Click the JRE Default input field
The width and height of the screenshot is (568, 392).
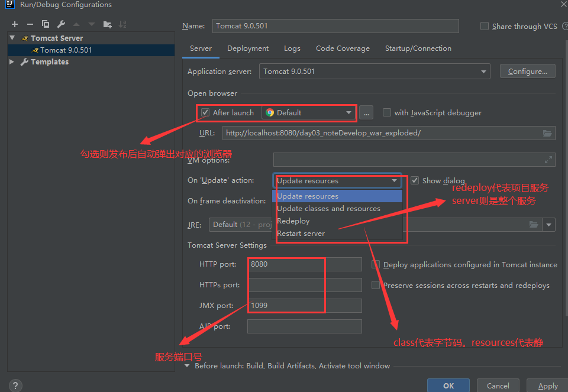pos(375,225)
